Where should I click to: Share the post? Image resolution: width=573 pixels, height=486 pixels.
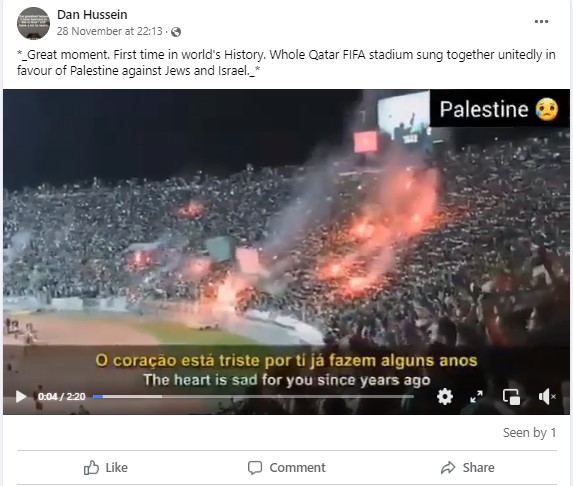(x=467, y=467)
